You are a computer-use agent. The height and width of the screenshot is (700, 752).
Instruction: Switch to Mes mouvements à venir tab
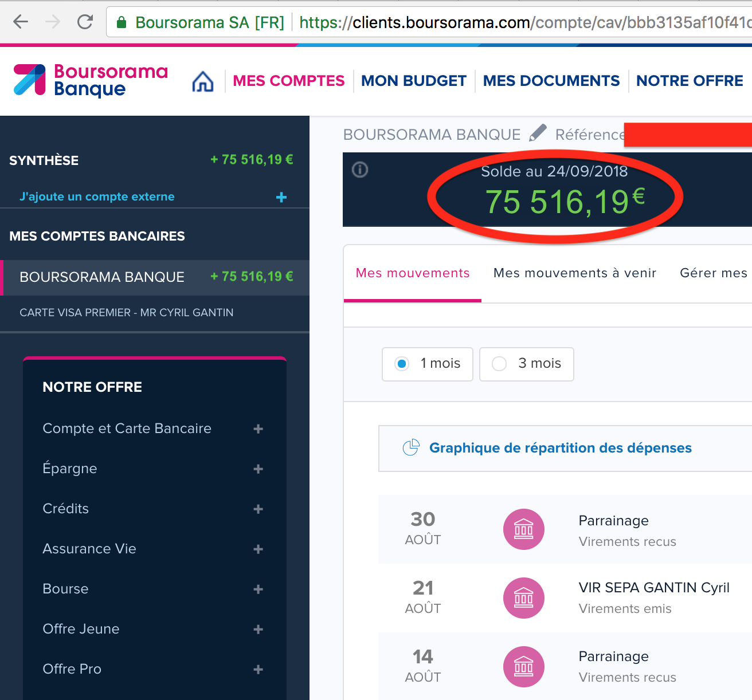point(575,273)
